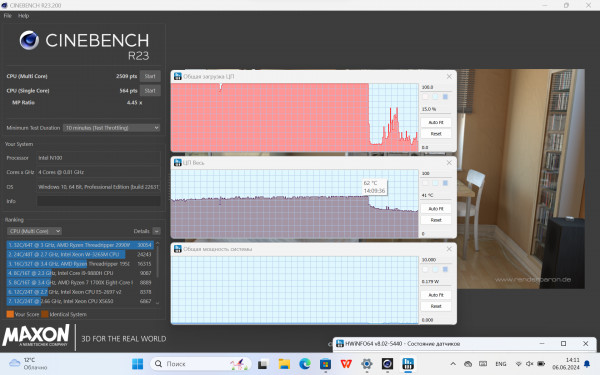This screenshot has width=600, height=375.
Task: Open the Cinebench icon on the taskbar
Action: coord(387,364)
